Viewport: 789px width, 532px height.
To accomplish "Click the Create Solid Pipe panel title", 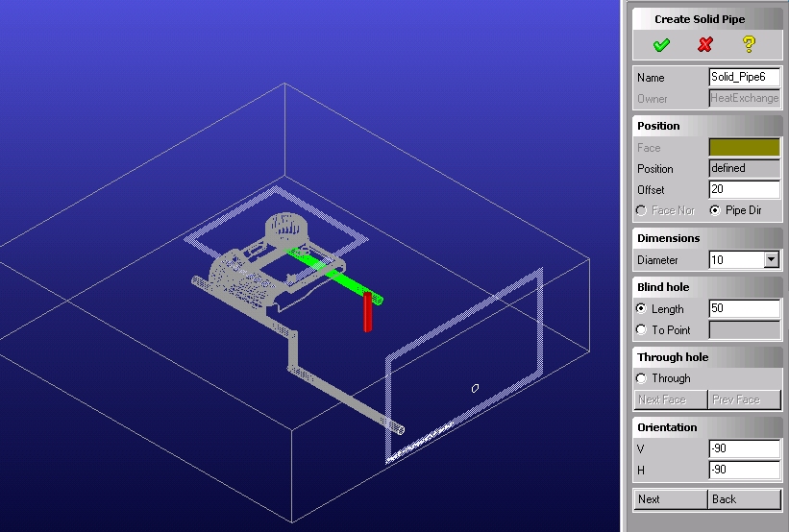I will point(700,19).
